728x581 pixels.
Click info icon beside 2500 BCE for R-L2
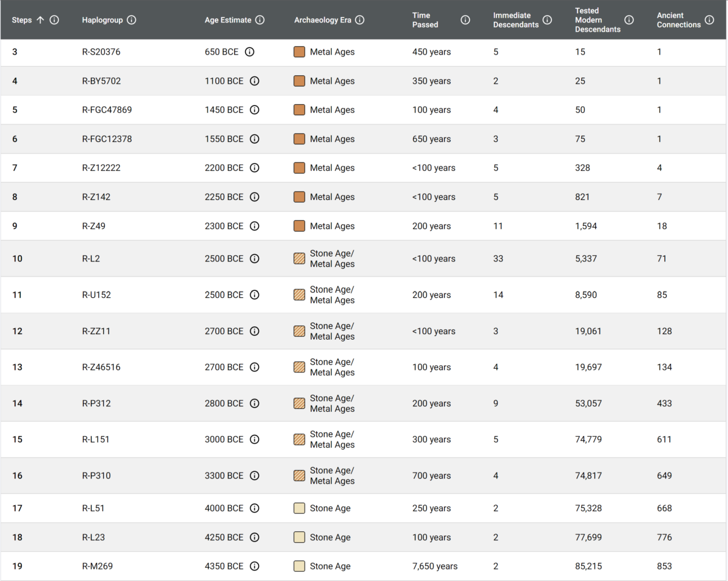click(x=255, y=259)
